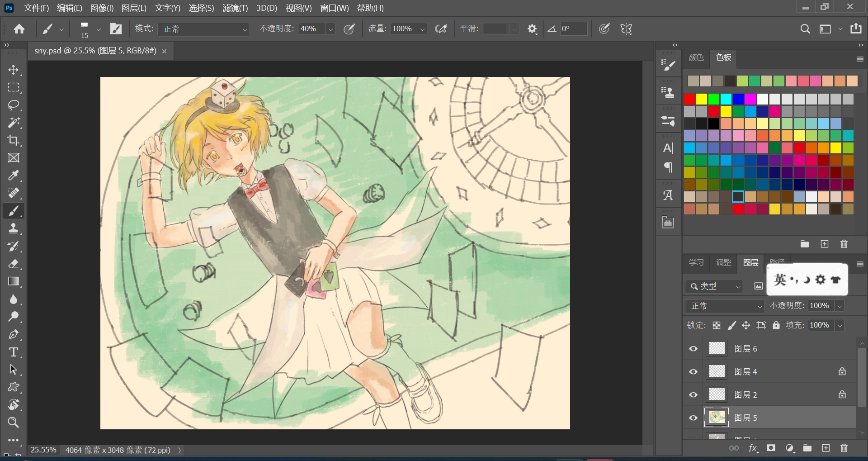Select the Move tool
Viewport: 868px width, 461px height.
[14, 70]
